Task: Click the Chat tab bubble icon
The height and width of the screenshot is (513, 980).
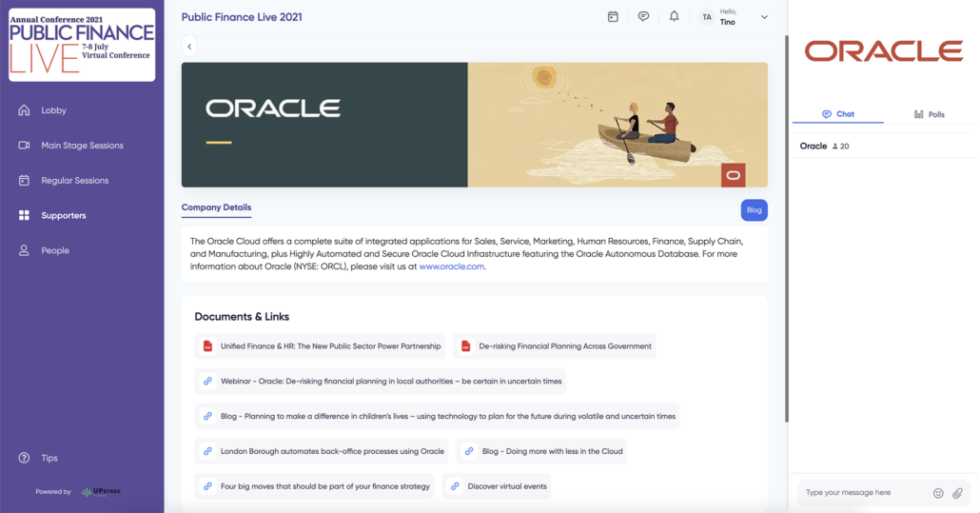Action: click(826, 114)
